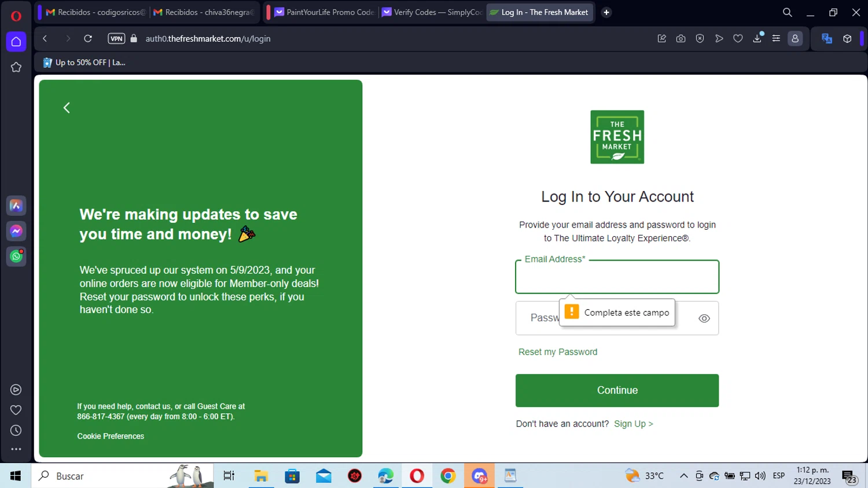Open Cookie Preferences
Image resolution: width=868 pixels, height=488 pixels.
coord(111,436)
